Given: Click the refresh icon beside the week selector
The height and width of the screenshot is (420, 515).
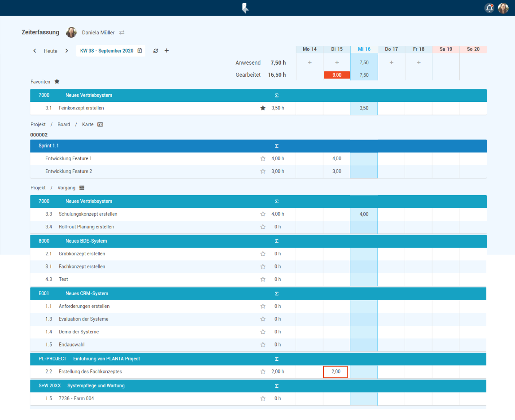Looking at the screenshot, I should click(x=156, y=51).
